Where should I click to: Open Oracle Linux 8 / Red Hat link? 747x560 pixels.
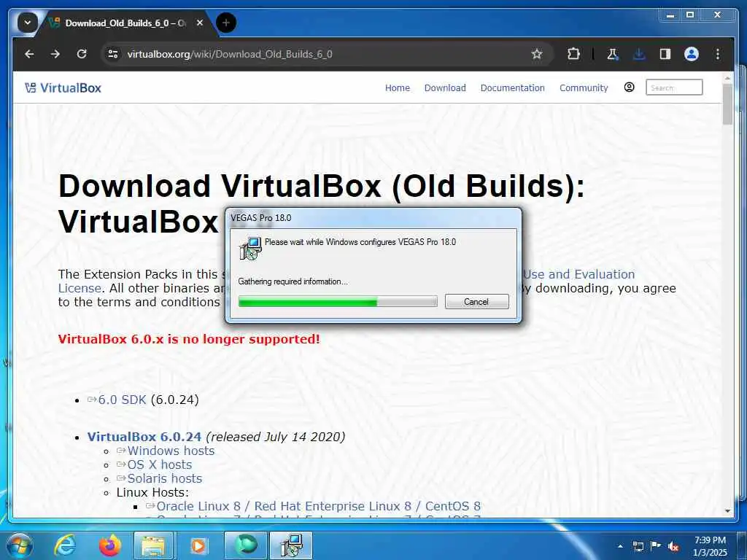(x=318, y=506)
